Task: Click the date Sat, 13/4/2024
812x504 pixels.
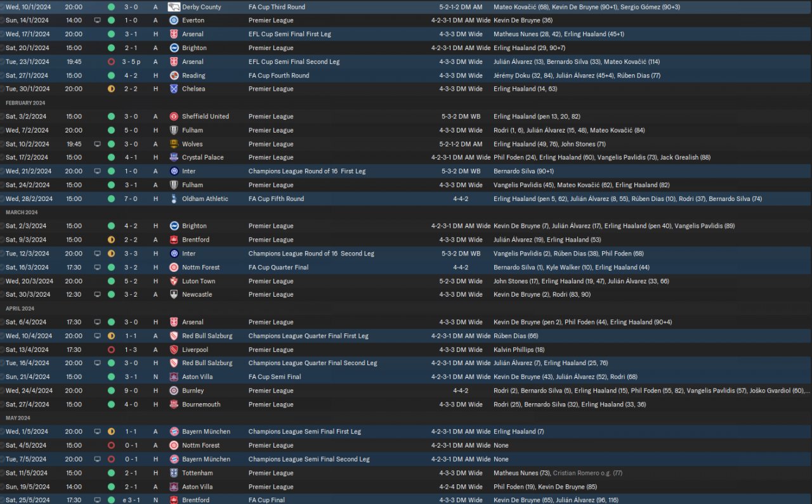Action: [27, 349]
